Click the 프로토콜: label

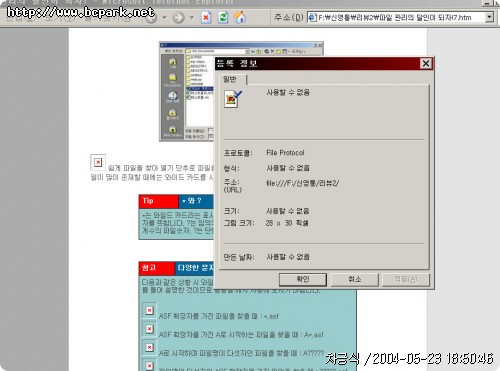[x=238, y=153]
